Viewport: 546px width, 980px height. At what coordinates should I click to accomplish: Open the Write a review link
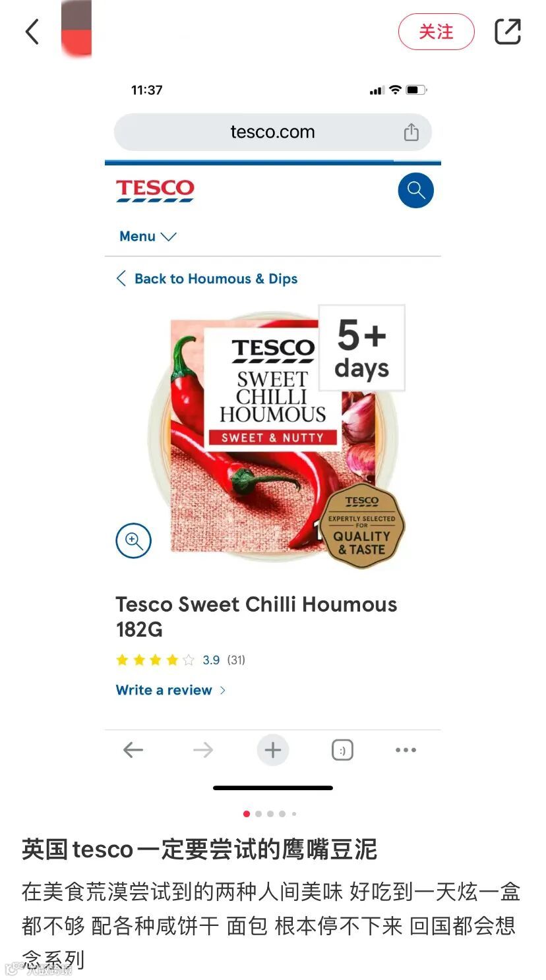[x=171, y=690]
